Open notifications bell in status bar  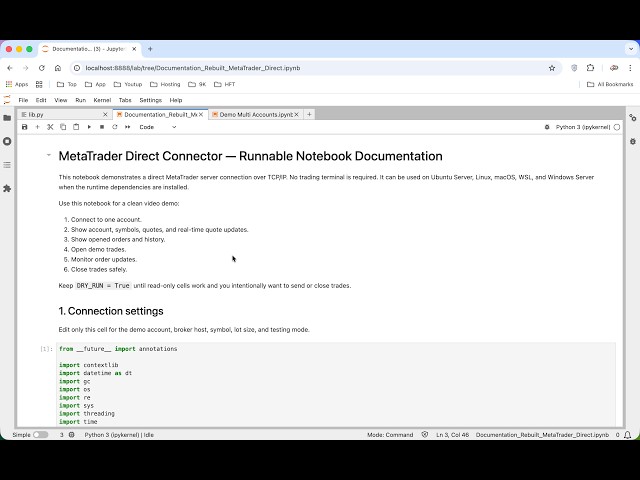628,435
